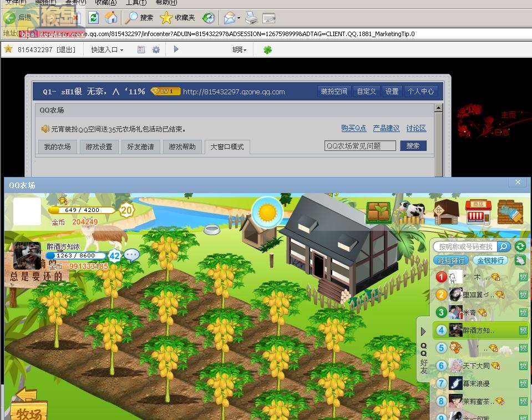Expand the 快速入口 dropdown
The height and width of the screenshot is (420, 532).
coord(107,50)
